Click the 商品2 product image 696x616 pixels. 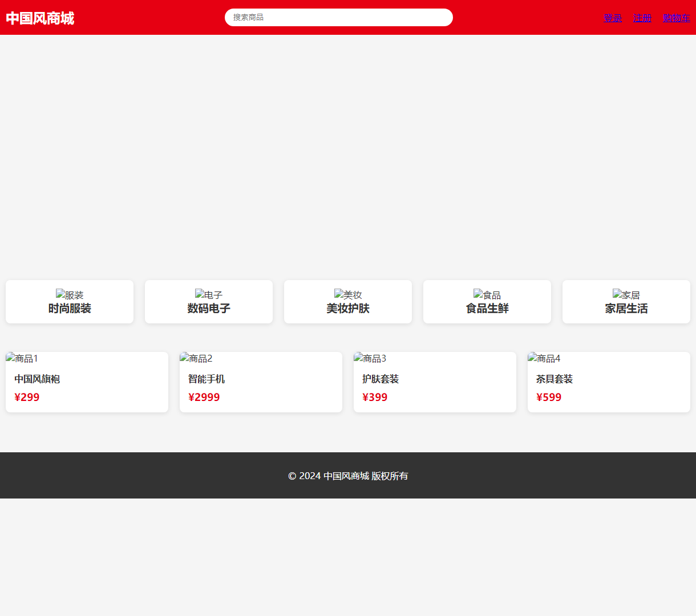point(196,358)
